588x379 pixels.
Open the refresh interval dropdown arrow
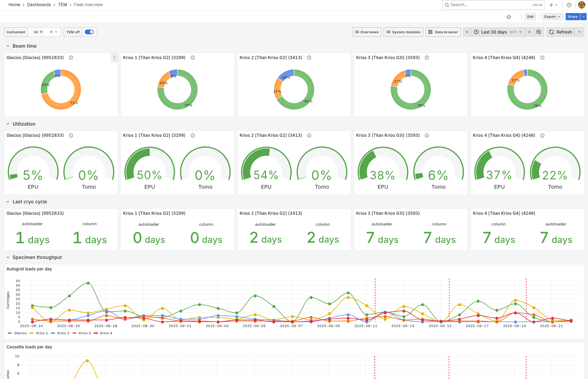point(579,32)
